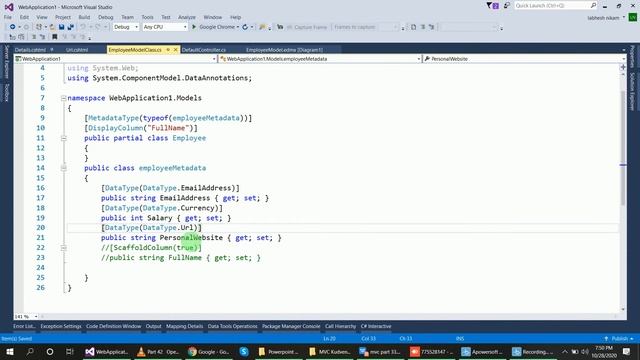This screenshot has width=640, height=360.
Task: Toggle outlining marker at line 22
Action: coord(64,248)
